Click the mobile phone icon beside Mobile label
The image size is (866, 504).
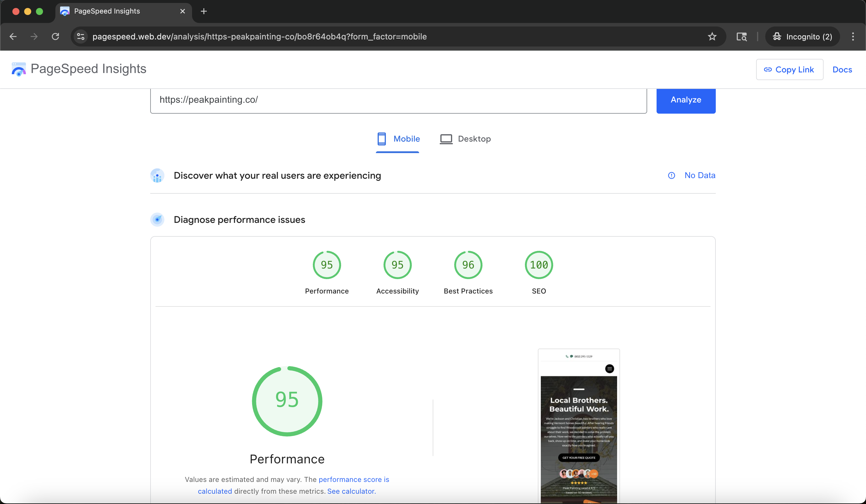[x=382, y=138]
